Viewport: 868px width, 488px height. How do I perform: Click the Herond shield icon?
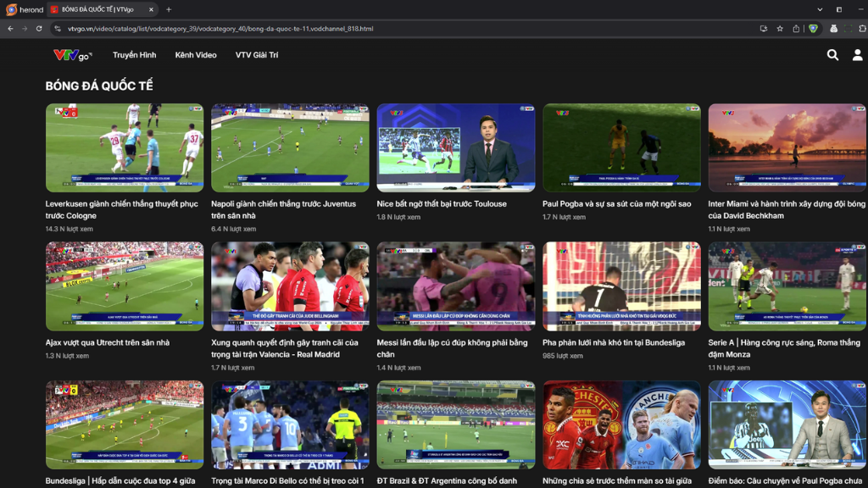pyautogui.click(x=813, y=29)
